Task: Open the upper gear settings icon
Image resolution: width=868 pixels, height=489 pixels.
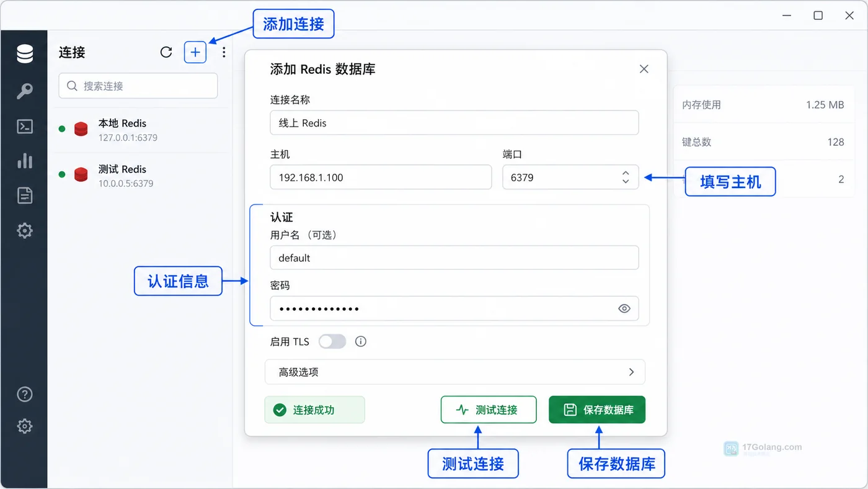Action: point(25,231)
